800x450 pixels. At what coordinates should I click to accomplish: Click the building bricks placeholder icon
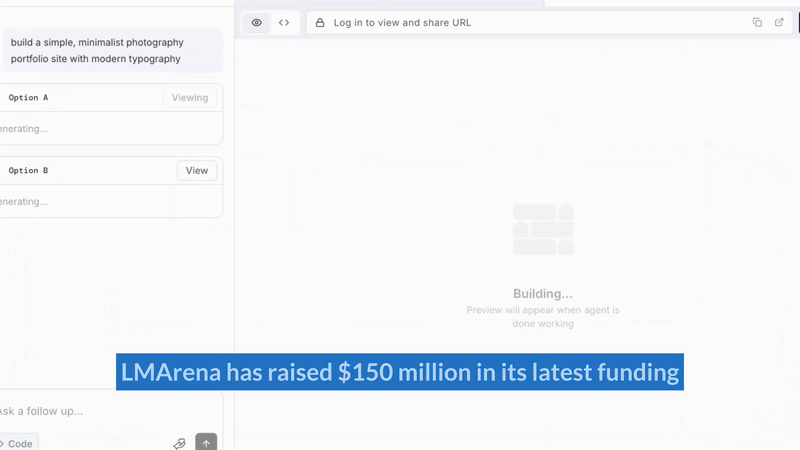543,230
